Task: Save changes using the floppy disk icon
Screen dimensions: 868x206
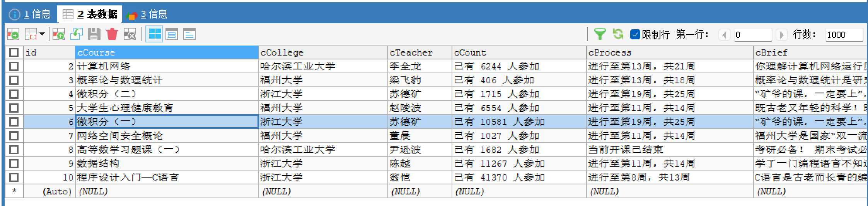Action: pos(94,34)
